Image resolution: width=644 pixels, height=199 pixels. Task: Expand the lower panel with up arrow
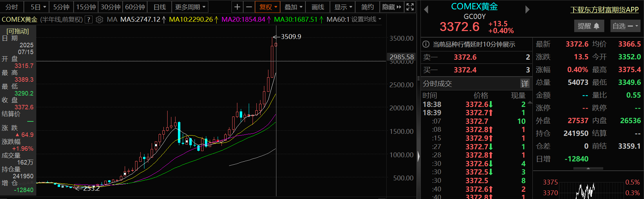(x=588, y=168)
